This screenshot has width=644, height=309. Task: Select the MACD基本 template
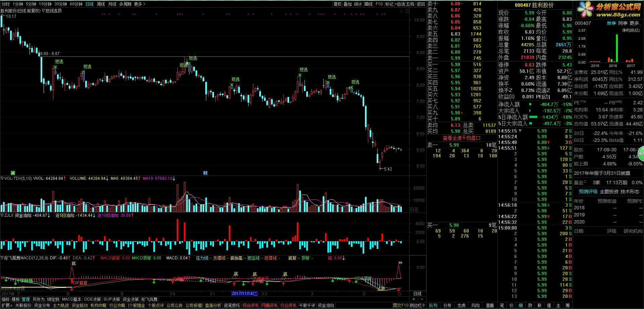tap(72, 299)
